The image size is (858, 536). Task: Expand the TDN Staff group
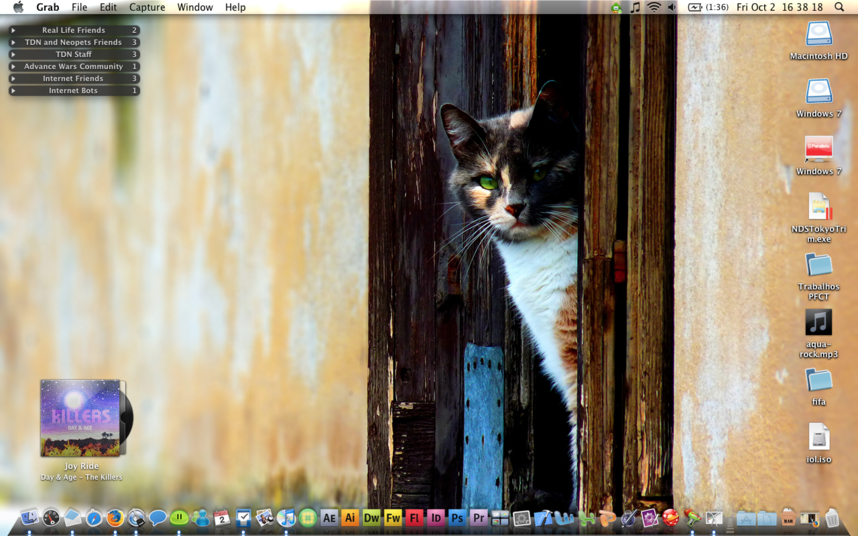(13, 54)
